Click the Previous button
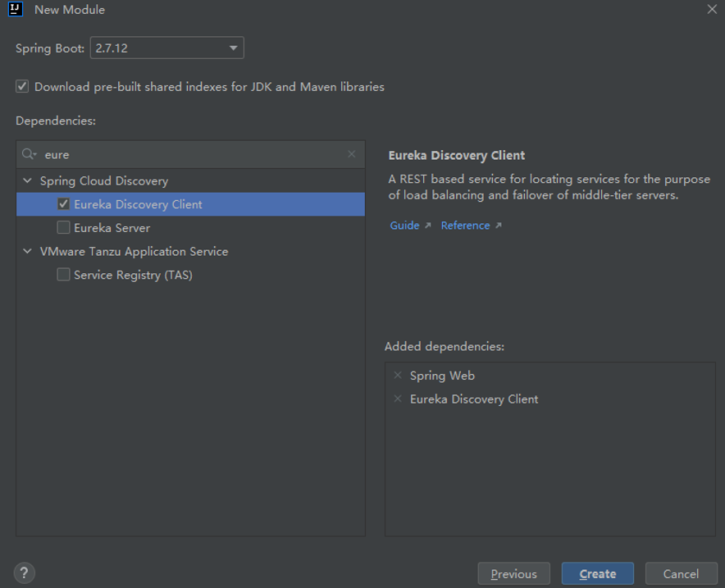 pos(513,574)
